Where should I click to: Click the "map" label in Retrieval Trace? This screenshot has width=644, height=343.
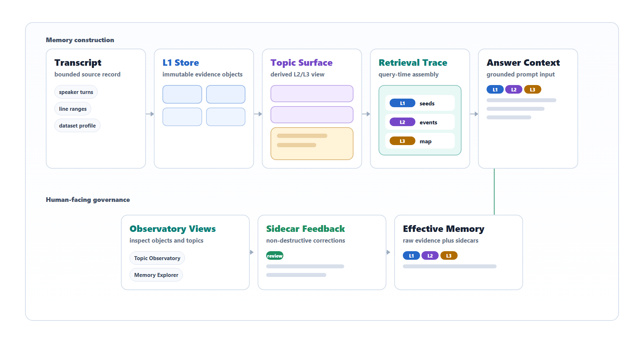click(x=425, y=141)
